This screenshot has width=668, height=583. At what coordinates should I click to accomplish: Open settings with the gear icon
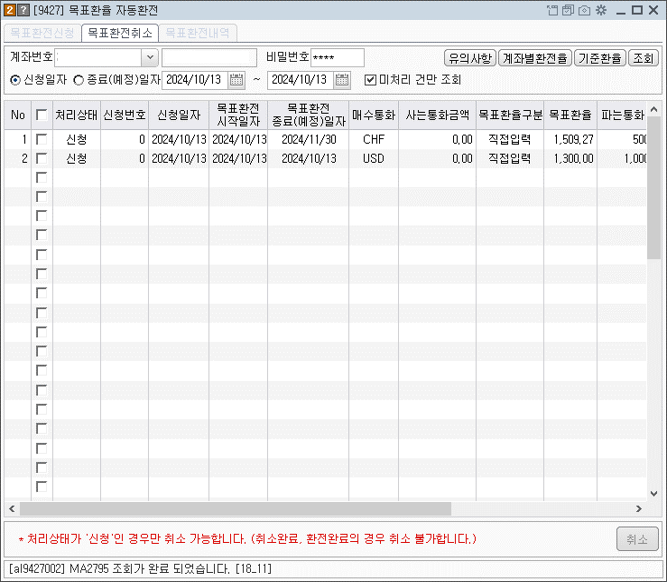[600, 10]
